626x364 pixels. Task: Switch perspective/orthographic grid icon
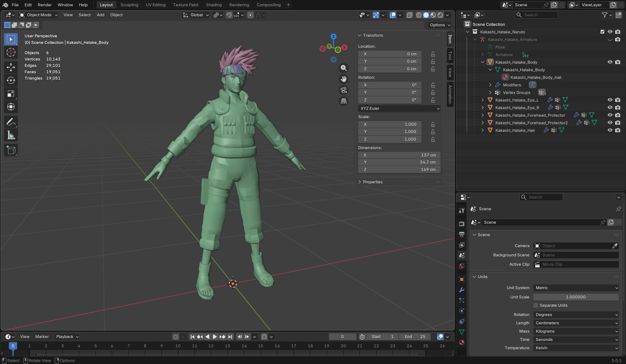click(344, 101)
